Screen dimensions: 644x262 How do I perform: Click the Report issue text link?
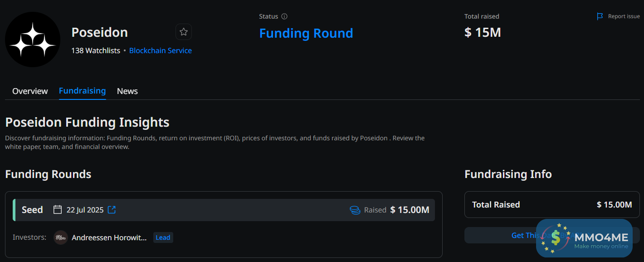pos(624,16)
